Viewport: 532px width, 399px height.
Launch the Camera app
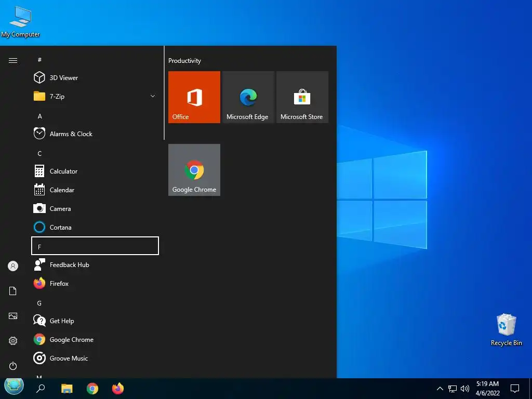pos(95,209)
